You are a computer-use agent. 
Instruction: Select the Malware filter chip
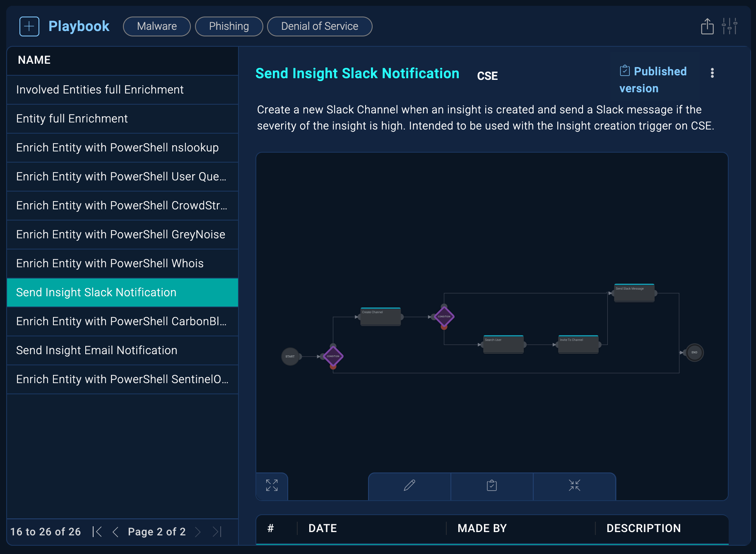click(156, 26)
